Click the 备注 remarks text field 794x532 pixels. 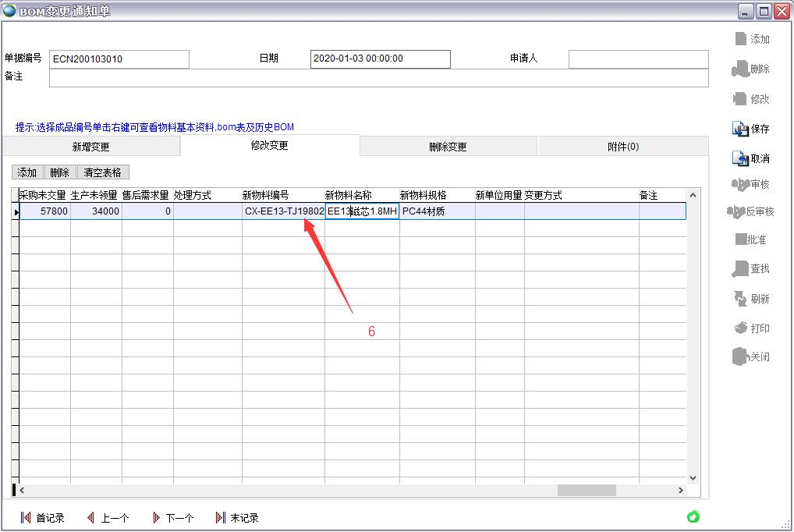[378, 78]
